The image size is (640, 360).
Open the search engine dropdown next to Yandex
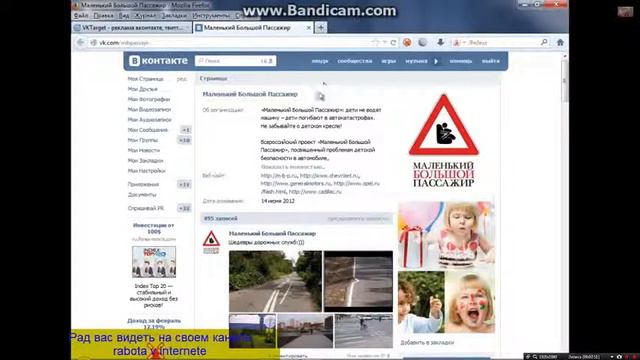tap(464, 42)
